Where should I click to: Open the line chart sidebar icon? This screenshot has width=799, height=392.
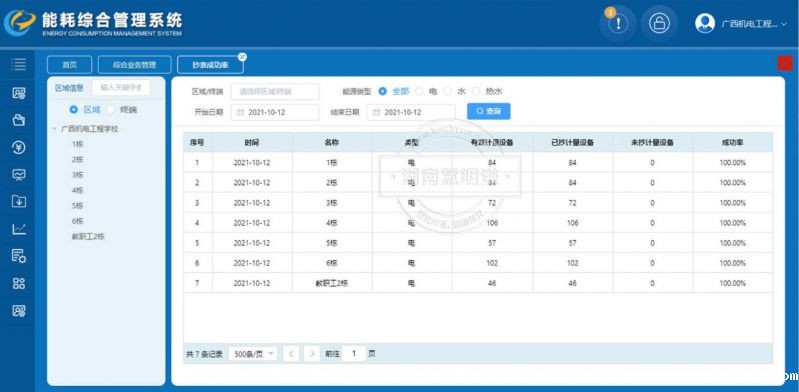[19, 229]
